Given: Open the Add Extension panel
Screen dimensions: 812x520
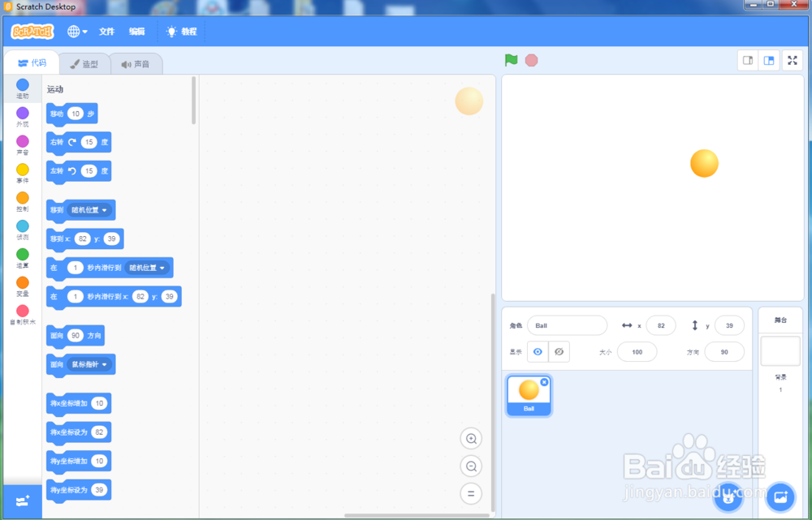Looking at the screenshot, I should point(22,501).
